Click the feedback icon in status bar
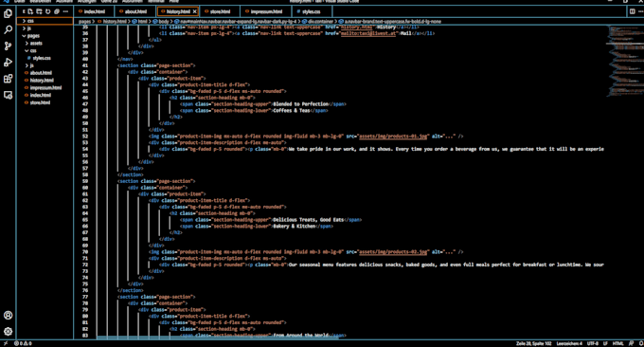644x347 pixels. 631,343
